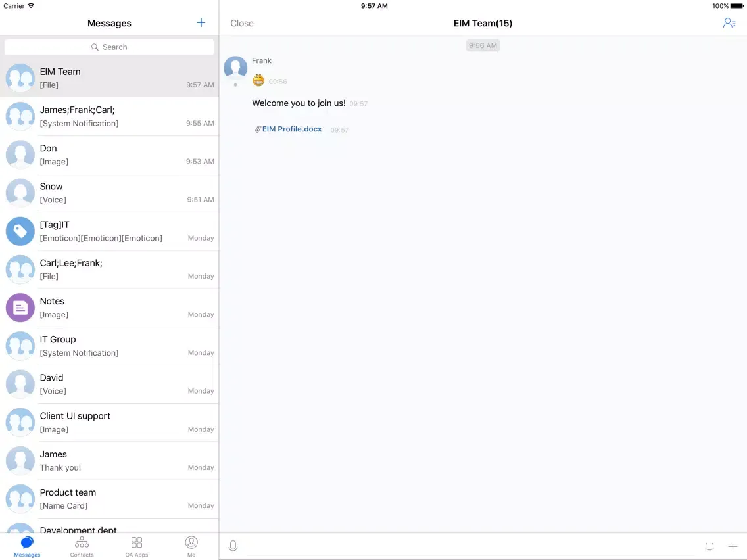Open the Me profile tab
The width and height of the screenshot is (747, 560).
191,546
